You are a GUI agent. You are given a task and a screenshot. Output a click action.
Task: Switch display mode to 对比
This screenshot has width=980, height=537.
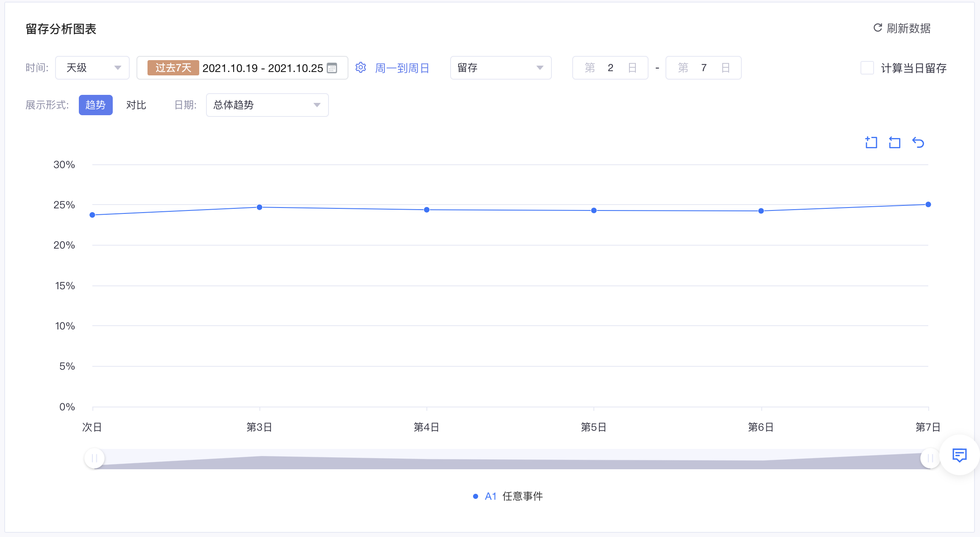136,105
